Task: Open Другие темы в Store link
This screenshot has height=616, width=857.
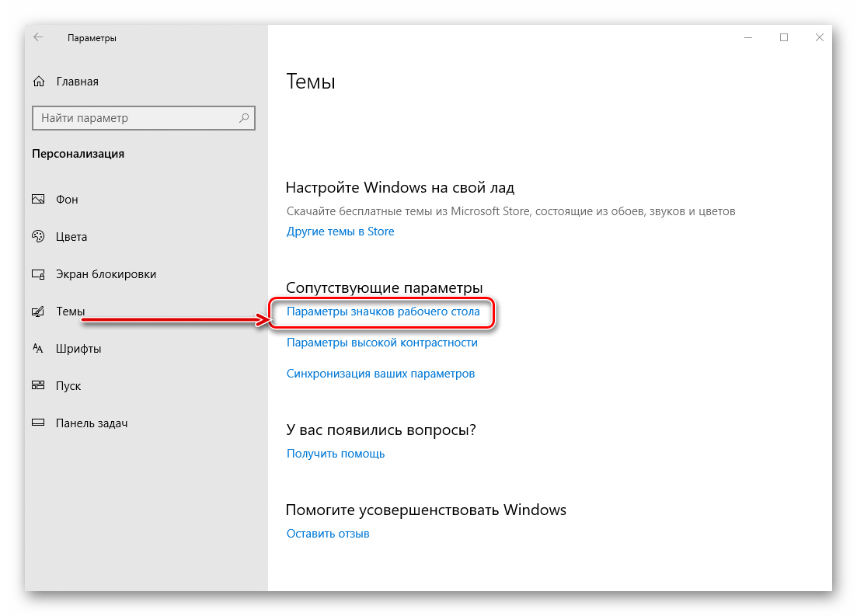Action: tap(340, 231)
